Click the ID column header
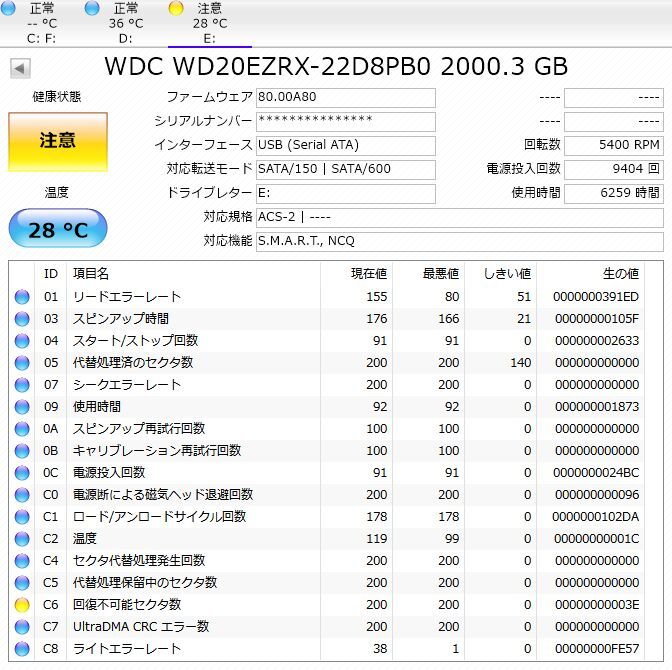 (51, 273)
